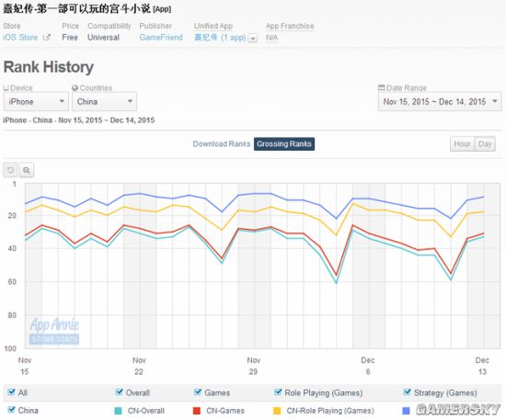Toggle the Role Playing (Games) checkbox
Viewport: 506px width, 420px height.
click(x=278, y=392)
